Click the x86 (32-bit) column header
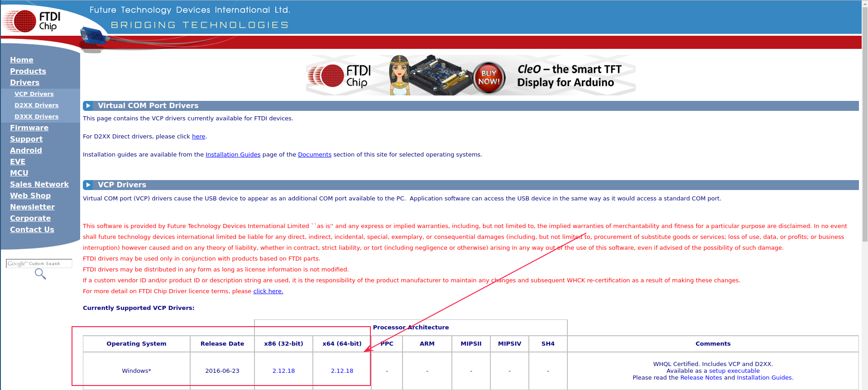This screenshot has height=390, width=868. [x=283, y=343]
